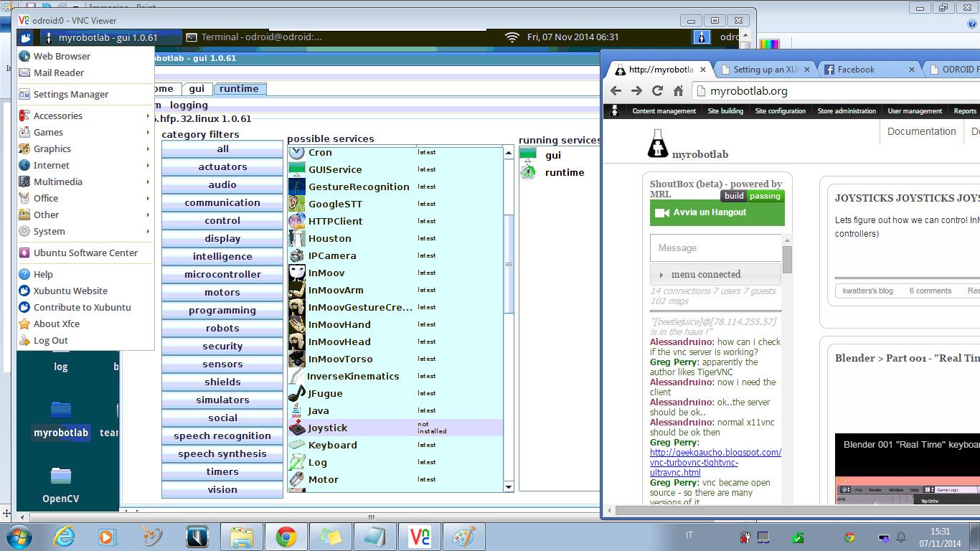This screenshot has width=980, height=551.
Task: Open Web Browser from the menu
Action: click(85, 56)
